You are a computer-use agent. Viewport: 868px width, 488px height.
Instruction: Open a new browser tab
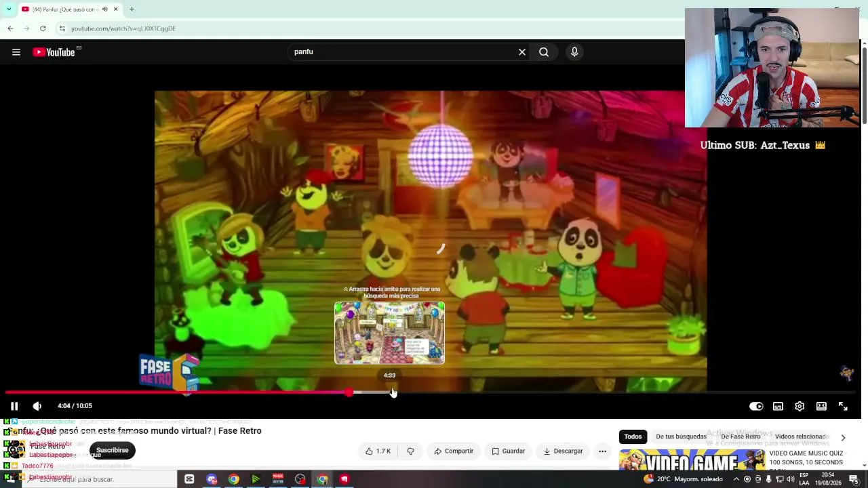coord(132,9)
